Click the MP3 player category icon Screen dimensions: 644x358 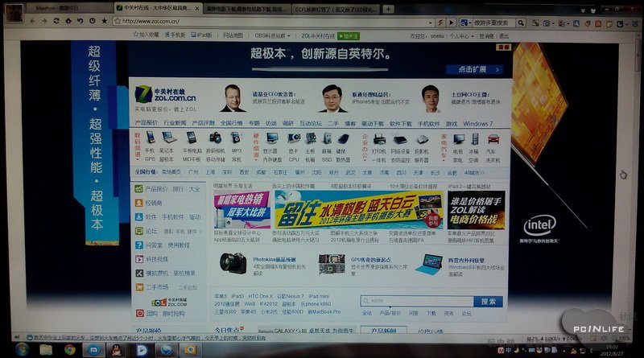pos(235,138)
